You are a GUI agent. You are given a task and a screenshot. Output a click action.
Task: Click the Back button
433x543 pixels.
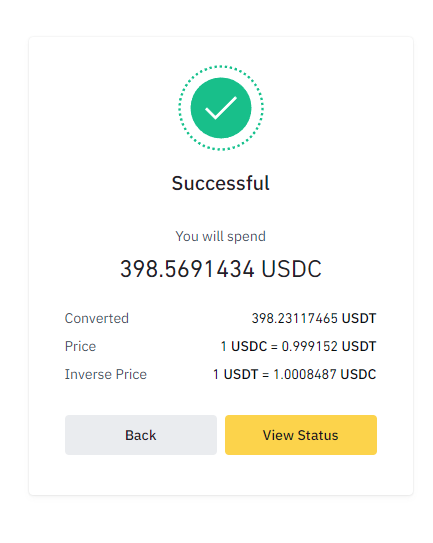click(141, 435)
